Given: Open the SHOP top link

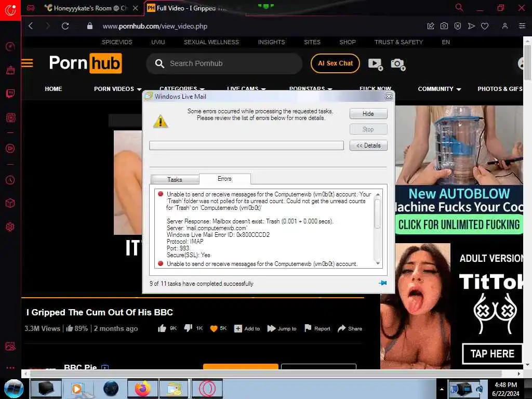Looking at the screenshot, I should click(348, 42).
